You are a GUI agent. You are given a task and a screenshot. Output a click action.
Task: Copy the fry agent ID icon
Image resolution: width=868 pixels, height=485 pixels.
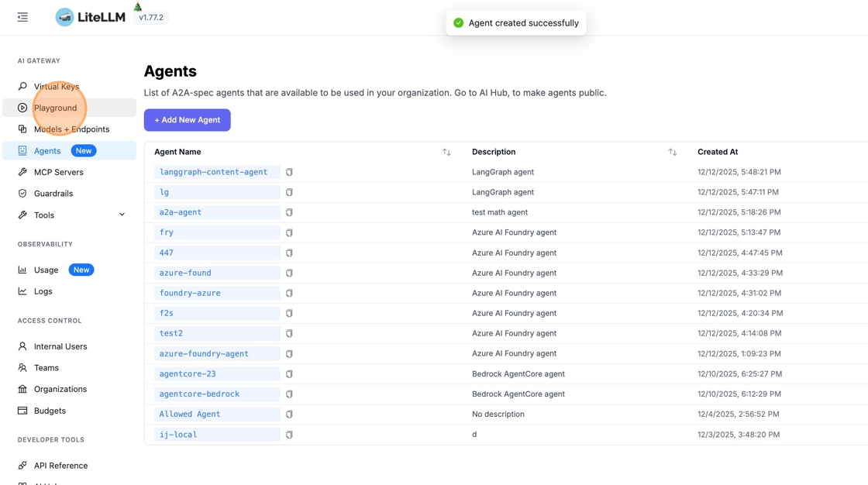(x=289, y=232)
